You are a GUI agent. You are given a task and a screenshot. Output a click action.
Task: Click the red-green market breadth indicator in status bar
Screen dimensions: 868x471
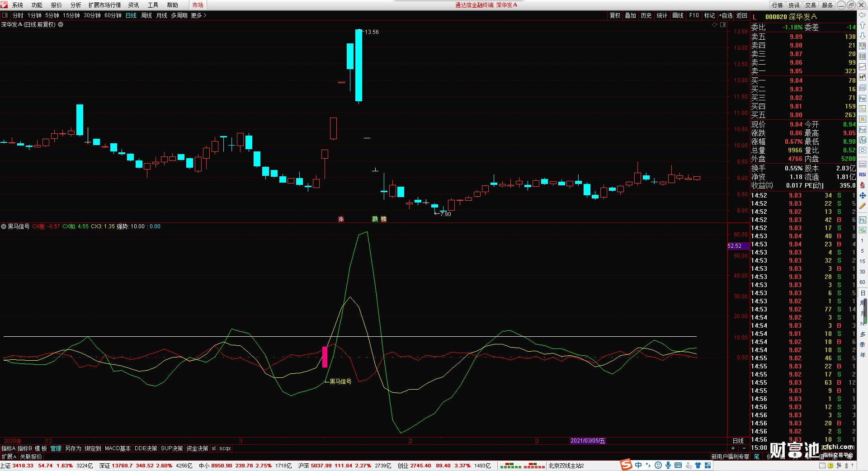tap(522, 465)
